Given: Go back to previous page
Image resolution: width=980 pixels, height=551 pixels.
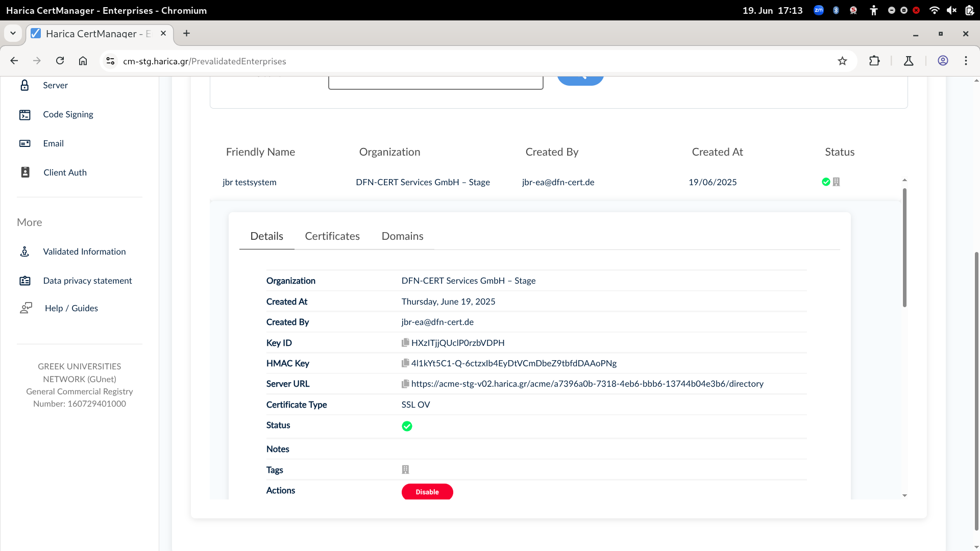Looking at the screenshot, I should pyautogui.click(x=14, y=61).
